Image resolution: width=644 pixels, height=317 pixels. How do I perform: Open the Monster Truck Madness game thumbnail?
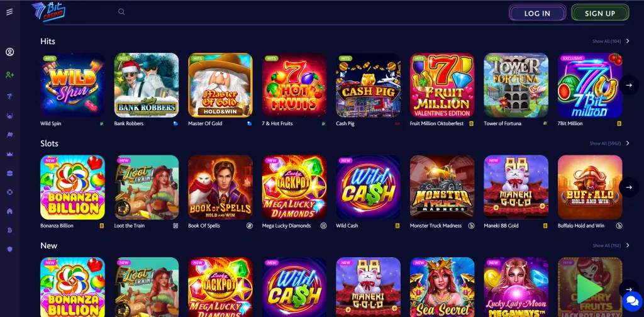click(442, 187)
